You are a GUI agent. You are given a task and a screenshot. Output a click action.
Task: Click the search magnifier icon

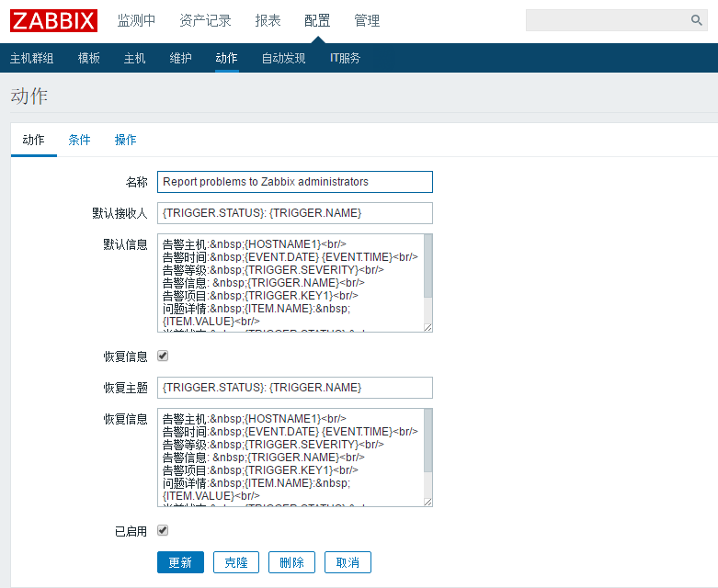[697, 20]
